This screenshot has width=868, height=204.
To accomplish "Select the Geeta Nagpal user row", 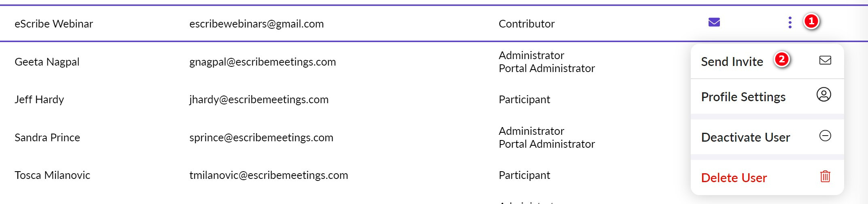I will (x=47, y=62).
